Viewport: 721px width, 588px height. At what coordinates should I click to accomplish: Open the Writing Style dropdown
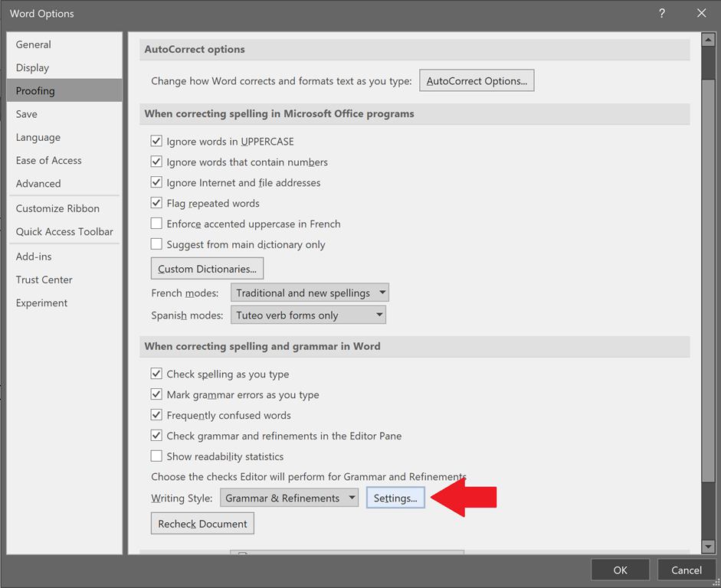pos(289,498)
